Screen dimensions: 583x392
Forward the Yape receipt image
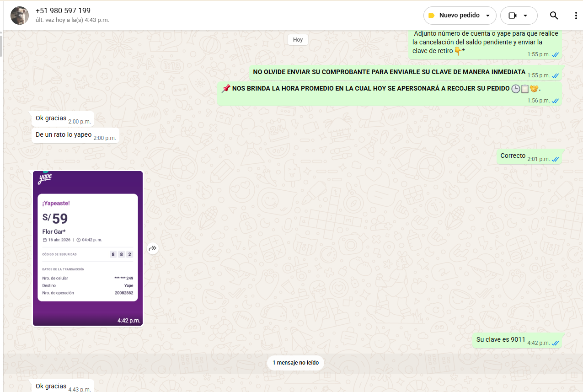tap(153, 248)
